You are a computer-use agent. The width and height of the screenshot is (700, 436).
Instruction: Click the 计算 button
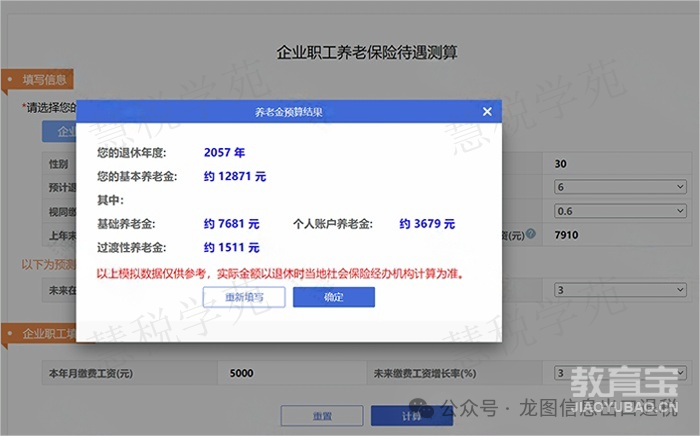pyautogui.click(x=412, y=416)
